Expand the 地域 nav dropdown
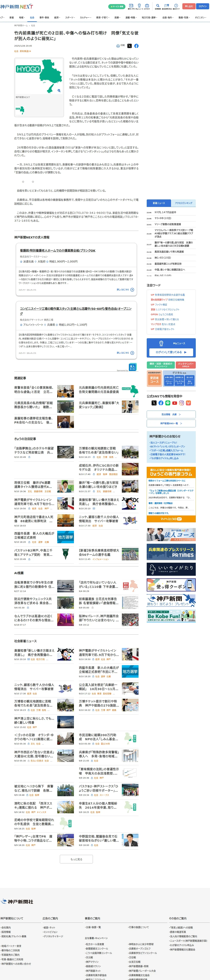The height and width of the screenshot is (980, 210). [22, 17]
